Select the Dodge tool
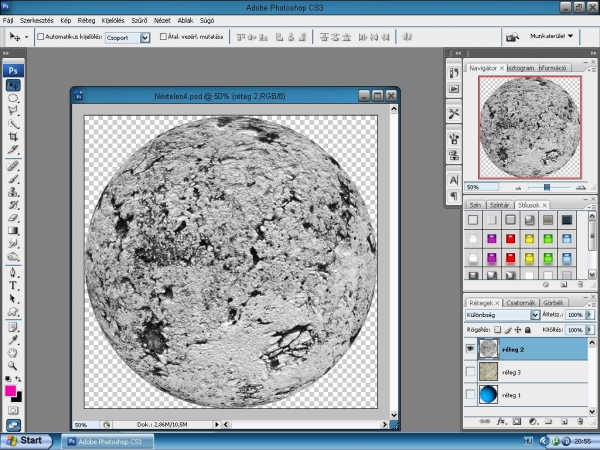The image size is (600, 450). pos(13,256)
